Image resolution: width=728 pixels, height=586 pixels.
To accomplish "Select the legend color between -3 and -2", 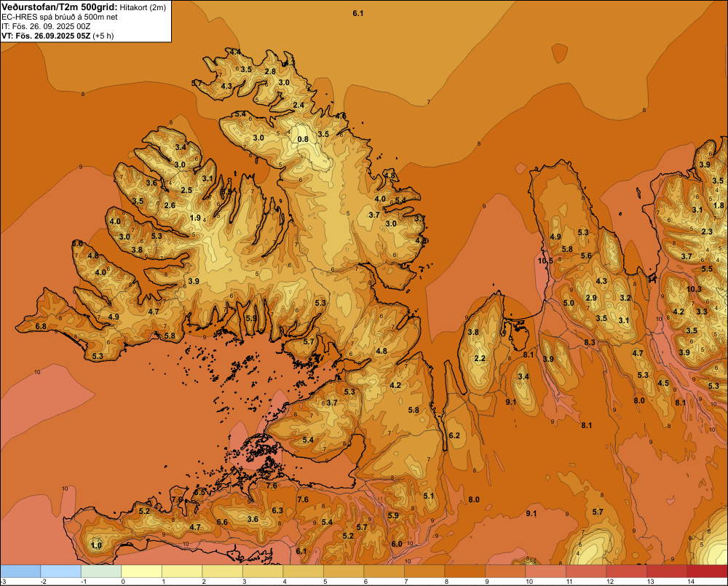I will (20, 571).
